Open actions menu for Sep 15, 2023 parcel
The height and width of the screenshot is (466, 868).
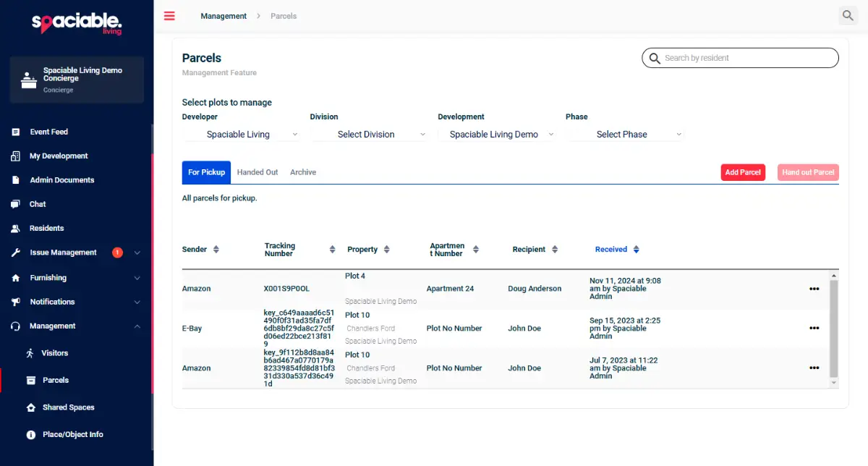[814, 329]
